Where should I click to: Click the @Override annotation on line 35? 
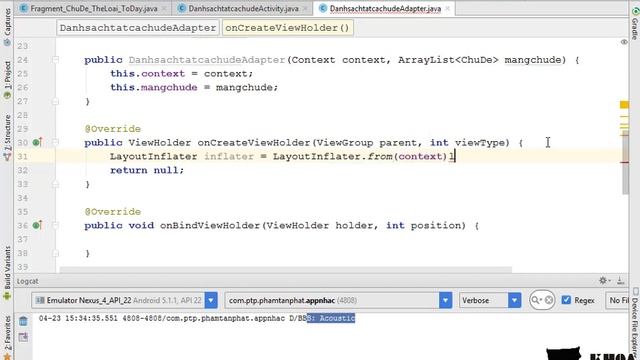113,212
